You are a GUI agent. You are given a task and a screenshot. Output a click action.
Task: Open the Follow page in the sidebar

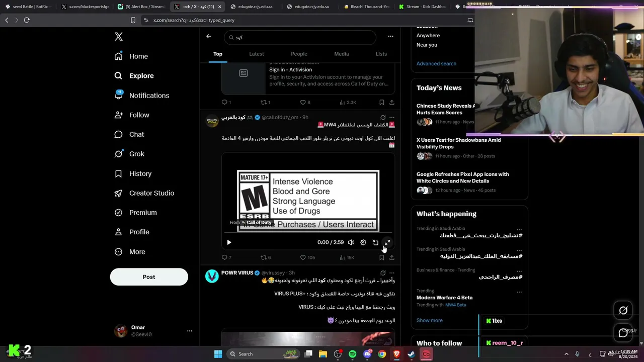click(x=132, y=115)
